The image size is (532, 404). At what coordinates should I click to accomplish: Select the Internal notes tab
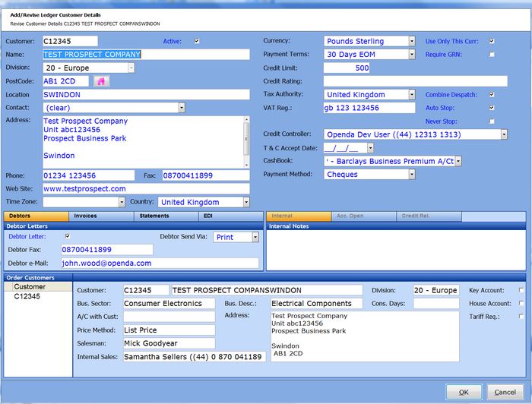coord(299,216)
